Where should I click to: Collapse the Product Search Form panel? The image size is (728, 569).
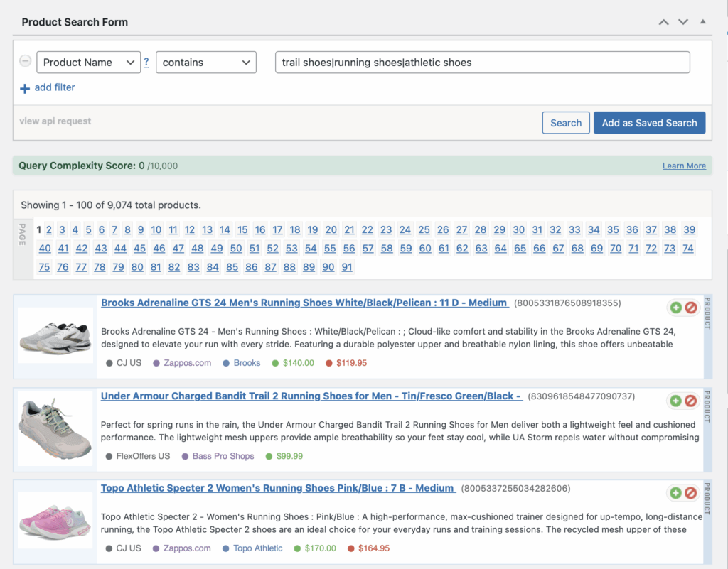703,22
